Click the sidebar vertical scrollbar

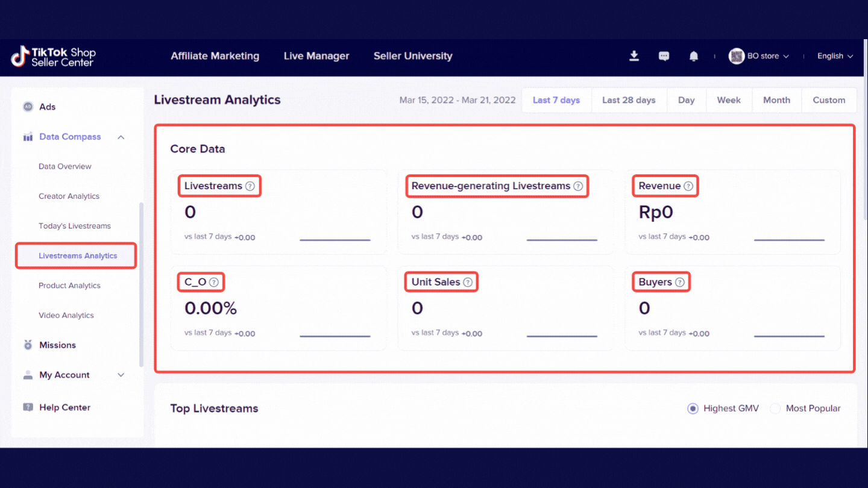(141, 283)
